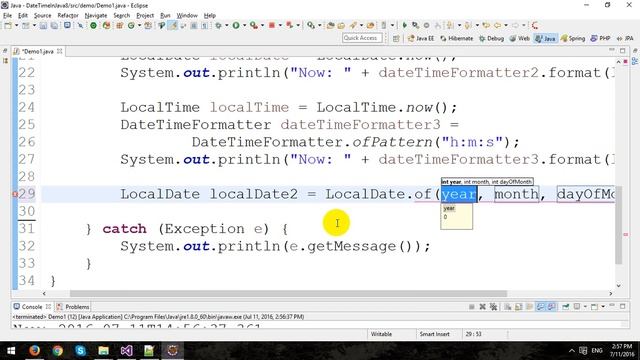
Task: Click the green circle G icon
Action: click(x=131, y=25)
